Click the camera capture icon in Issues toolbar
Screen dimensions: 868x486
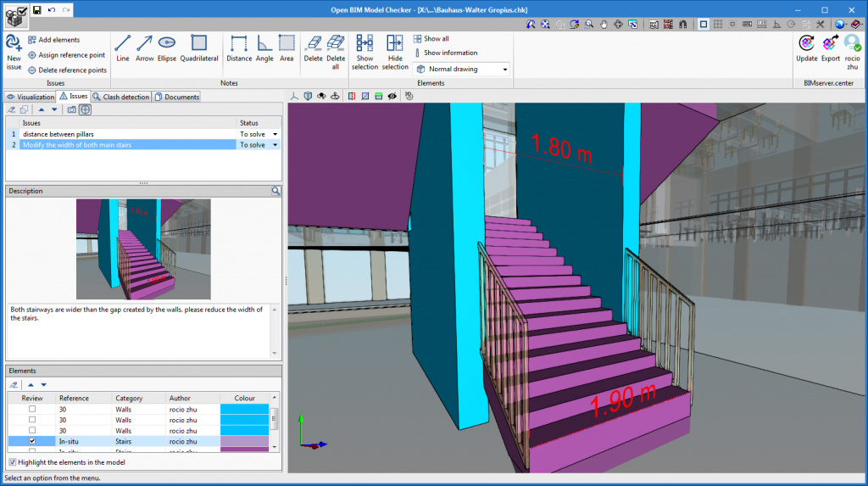point(72,109)
